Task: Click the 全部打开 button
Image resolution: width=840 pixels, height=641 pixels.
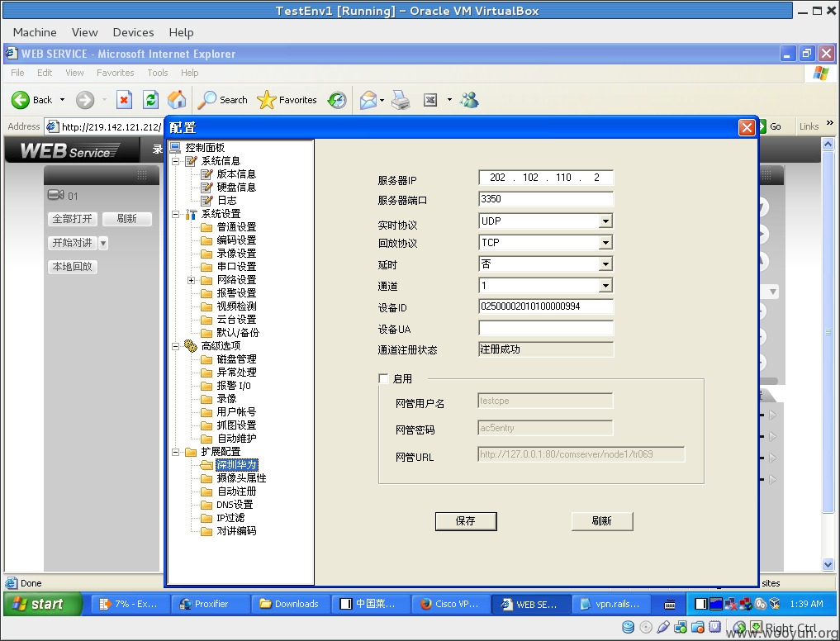Action: (x=73, y=219)
